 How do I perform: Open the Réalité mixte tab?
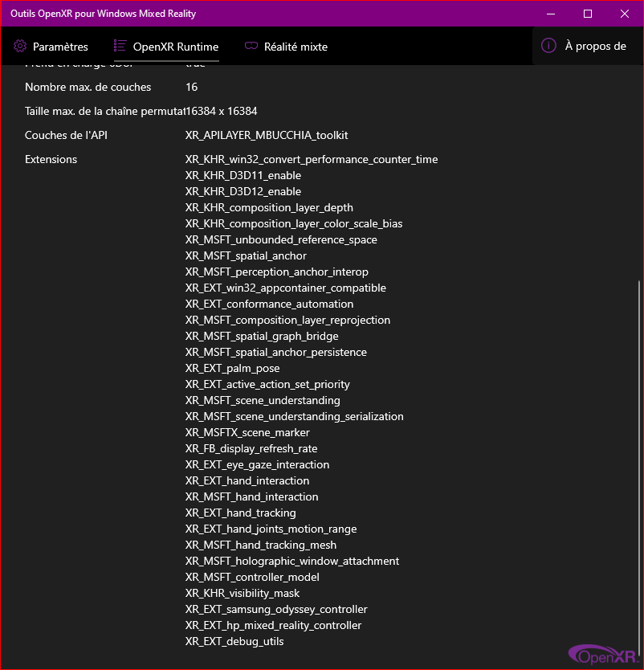click(x=286, y=46)
